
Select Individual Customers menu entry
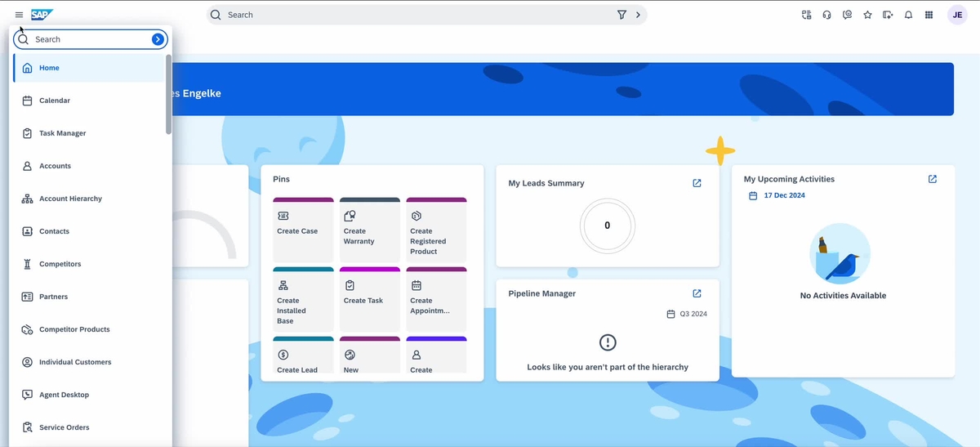88,362
